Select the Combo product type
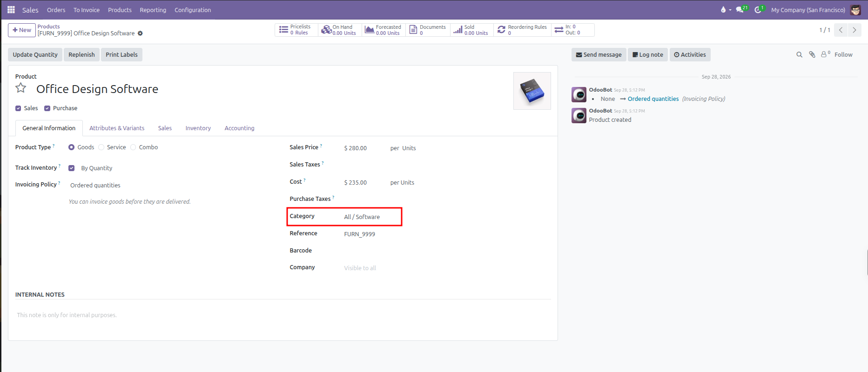This screenshot has height=372, width=868. pos(133,147)
